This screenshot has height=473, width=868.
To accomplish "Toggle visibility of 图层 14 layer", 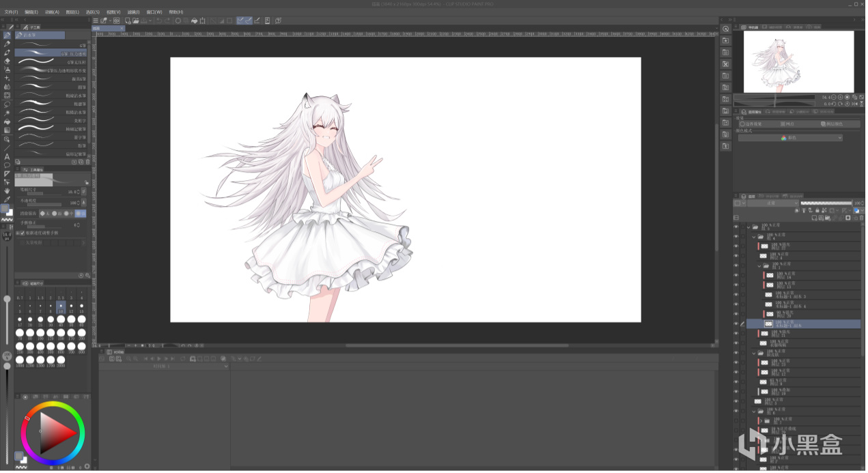I will pyautogui.click(x=736, y=275).
